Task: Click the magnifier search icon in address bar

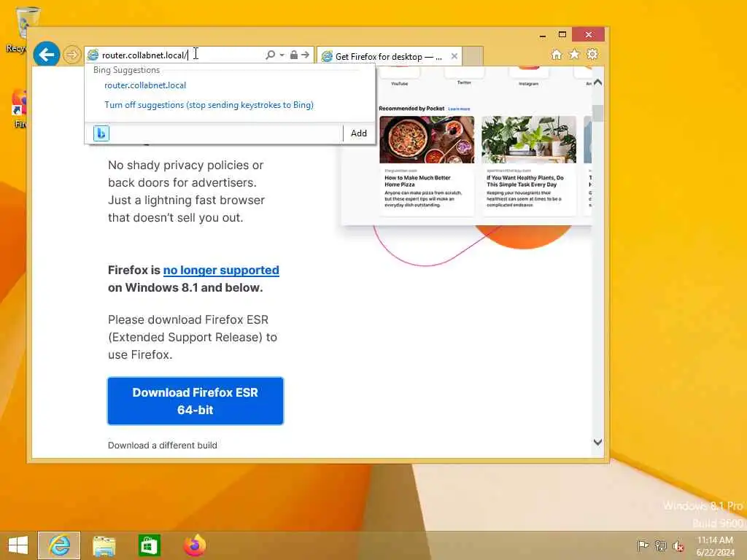Action: tap(270, 55)
